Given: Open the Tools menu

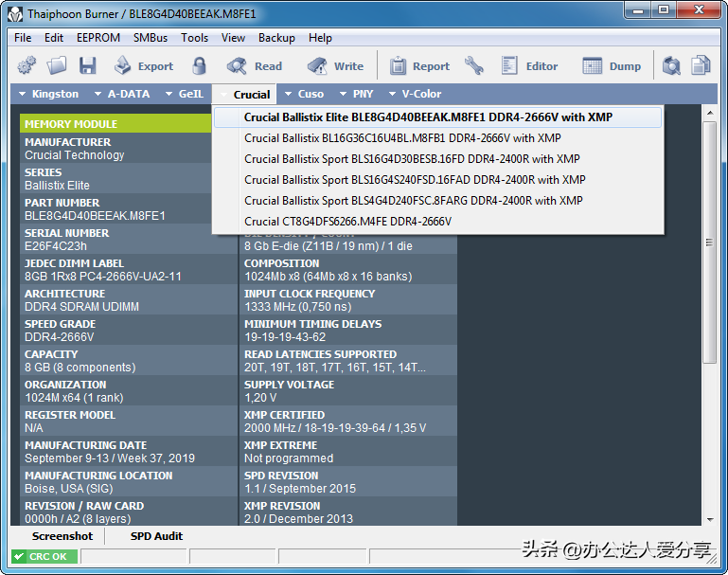Looking at the screenshot, I should point(194,38).
